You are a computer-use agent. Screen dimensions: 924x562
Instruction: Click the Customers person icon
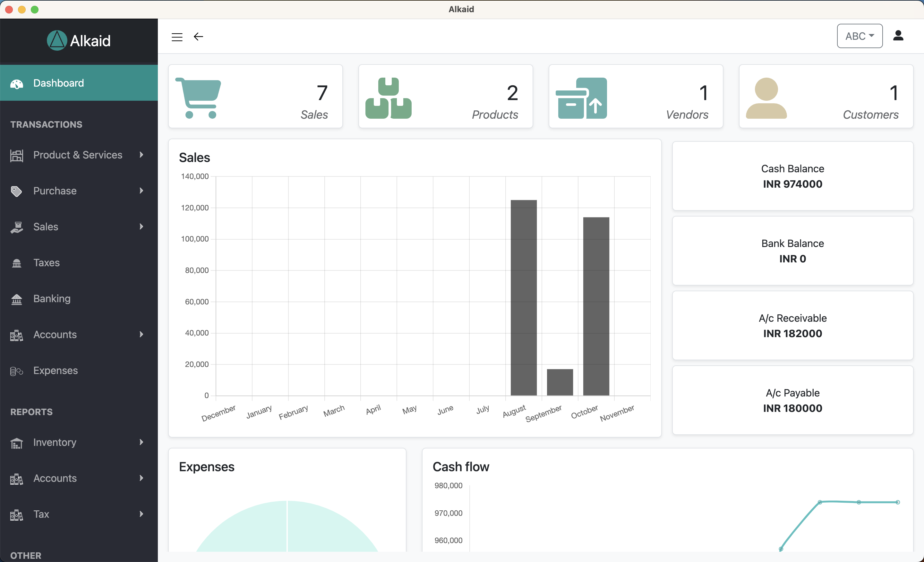[766, 98]
